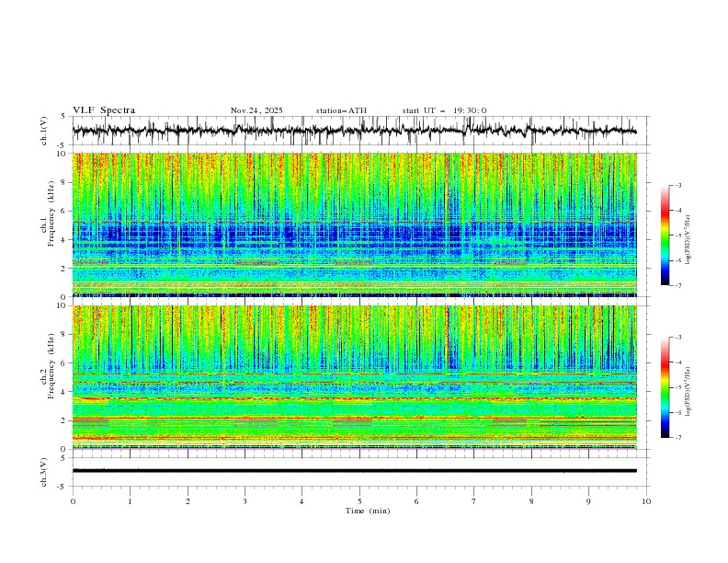Click the "6" kHz tick on ch.2 axis
This screenshot has width=728, height=563.
tap(64, 363)
